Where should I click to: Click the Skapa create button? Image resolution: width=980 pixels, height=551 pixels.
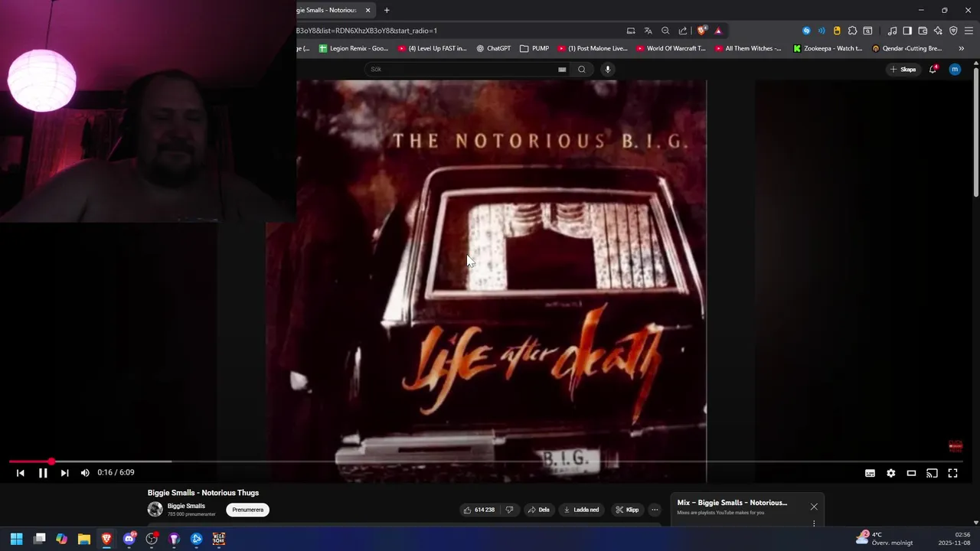click(903, 70)
